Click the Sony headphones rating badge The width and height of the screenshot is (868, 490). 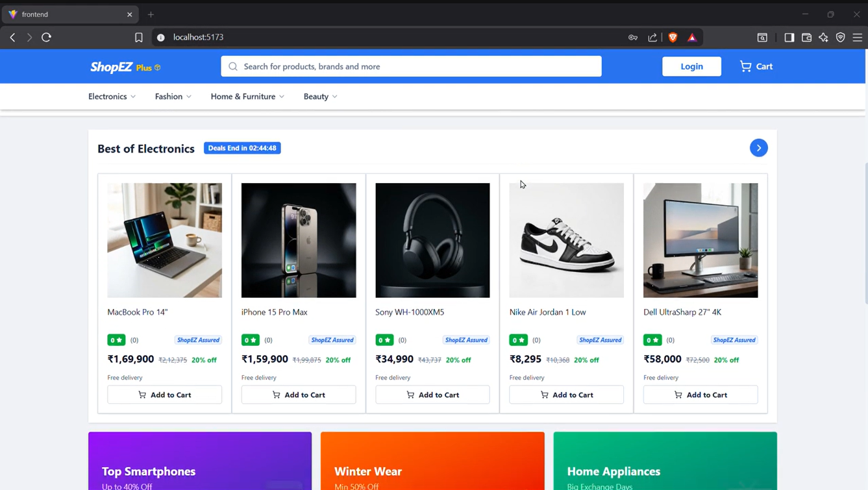tap(384, 340)
